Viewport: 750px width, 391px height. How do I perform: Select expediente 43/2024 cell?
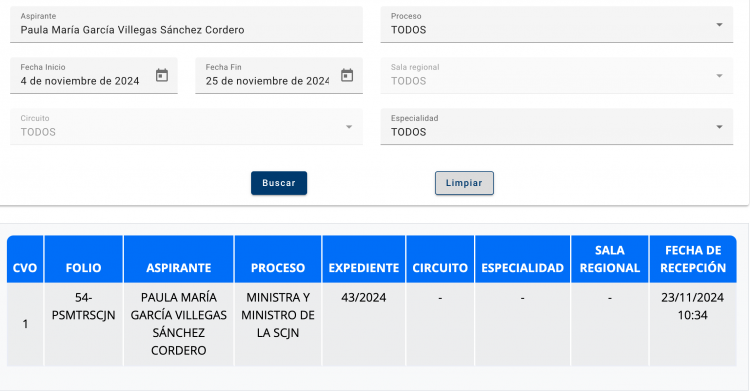click(x=364, y=324)
